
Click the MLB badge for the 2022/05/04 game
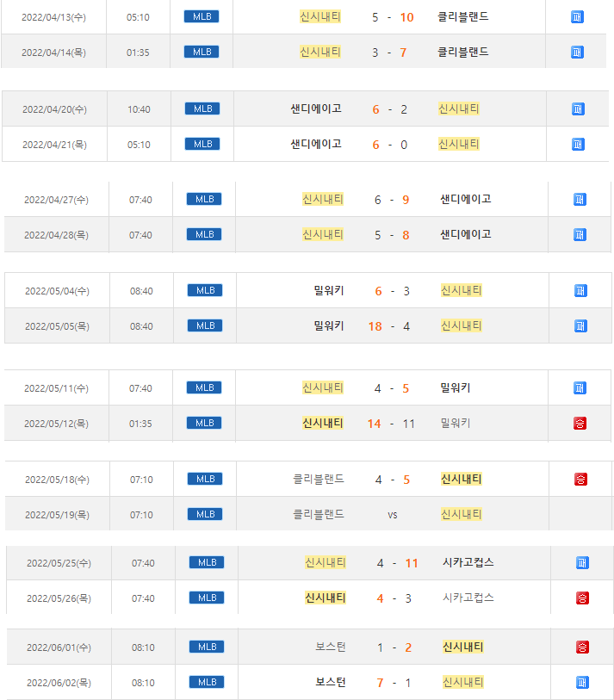[205, 290]
